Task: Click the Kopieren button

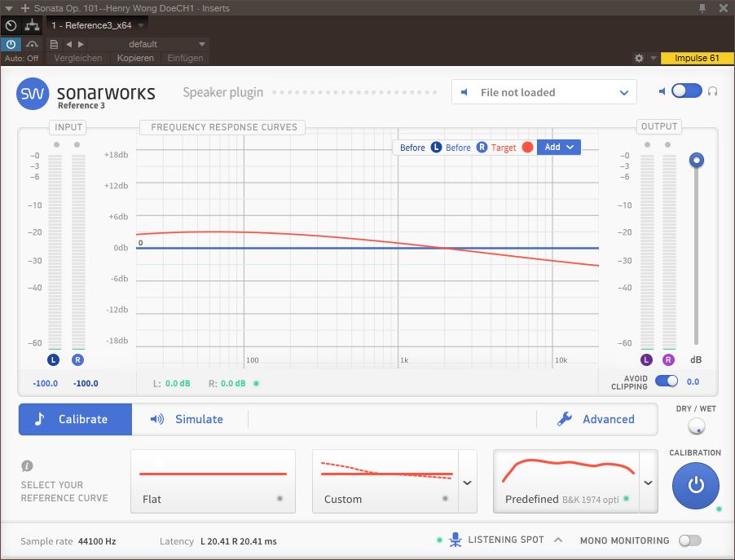Action: pos(135,58)
